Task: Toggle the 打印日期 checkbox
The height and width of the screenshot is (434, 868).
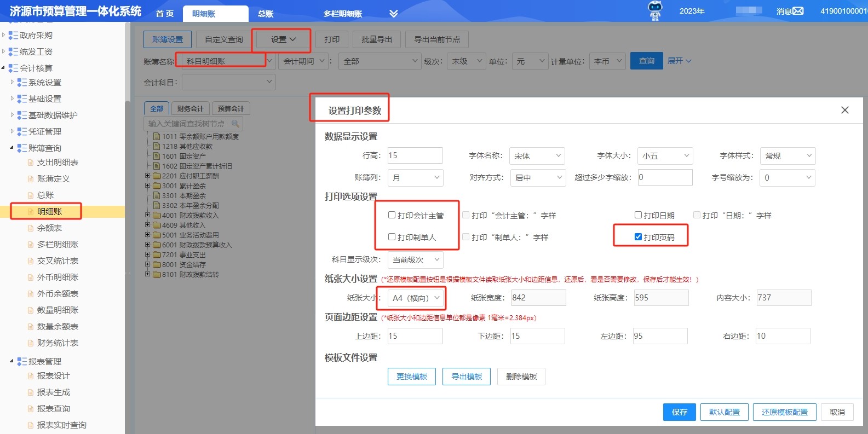Action: 638,215
